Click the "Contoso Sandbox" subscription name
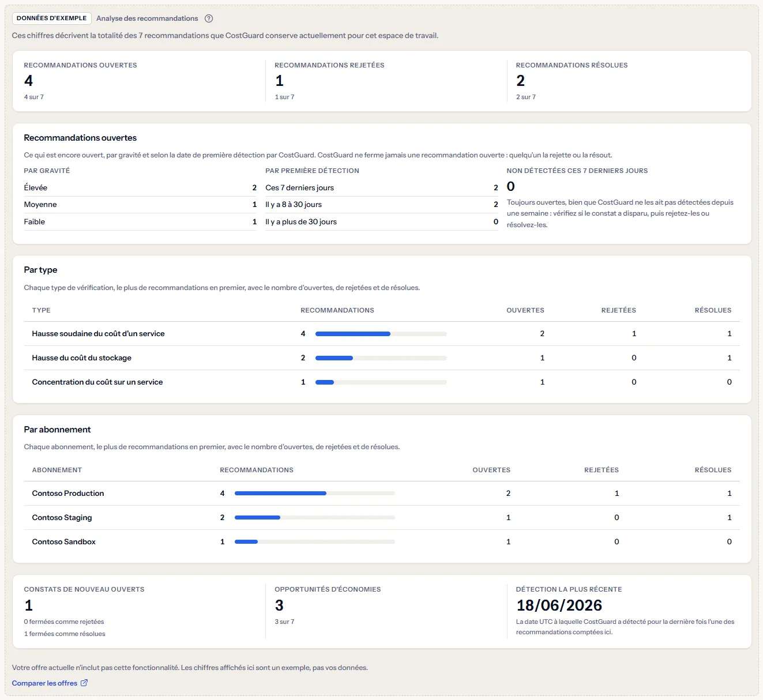 coord(64,542)
